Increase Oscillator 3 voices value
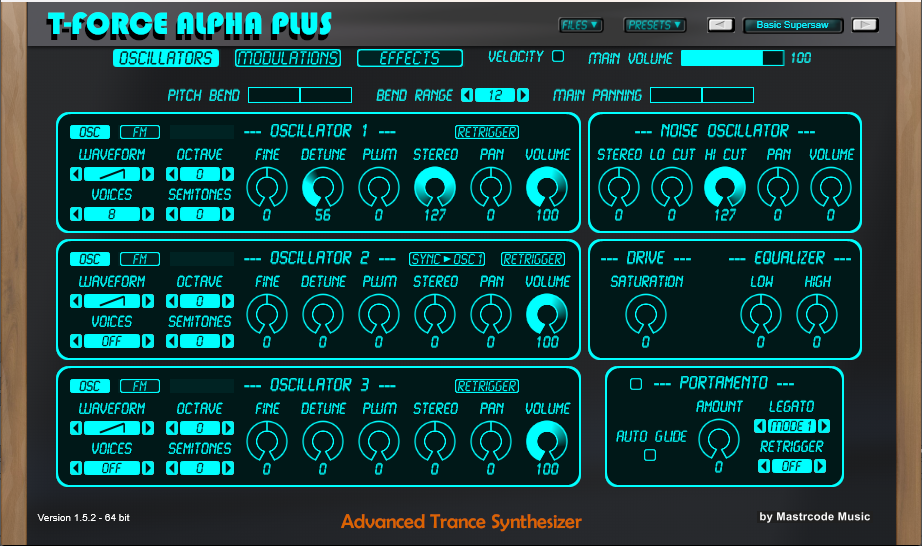922x546 pixels. (148, 468)
